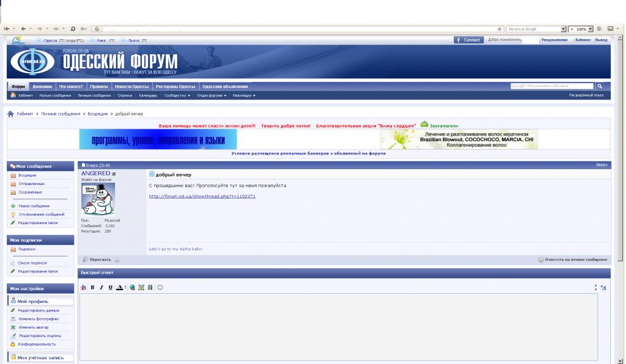Toggle bold formatting in quick reply editor
This screenshot has height=364, width=626.
click(x=92, y=287)
